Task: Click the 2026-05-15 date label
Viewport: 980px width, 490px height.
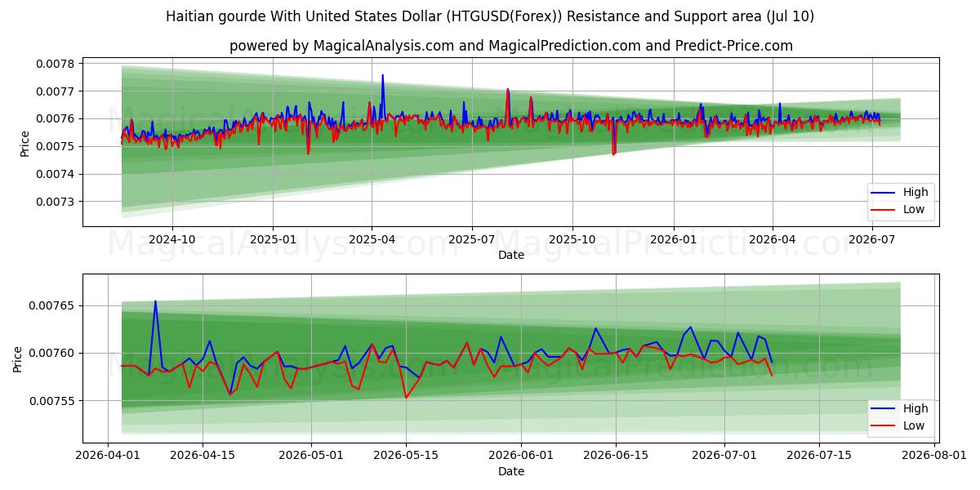Action: (x=406, y=457)
